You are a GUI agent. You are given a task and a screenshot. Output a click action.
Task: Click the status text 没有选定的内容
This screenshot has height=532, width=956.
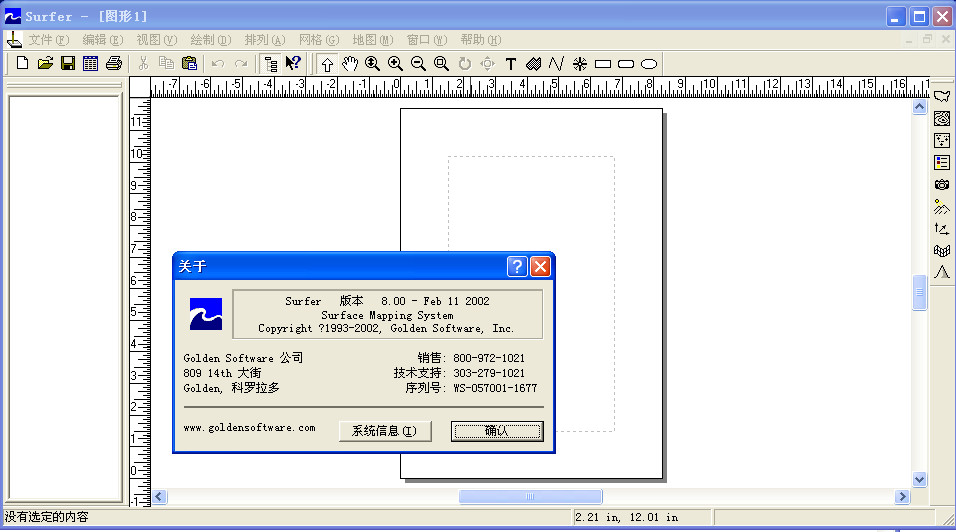[x=46, y=517]
